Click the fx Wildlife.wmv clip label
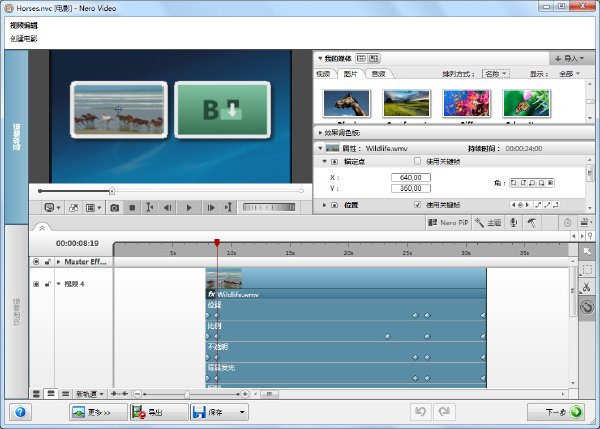This screenshot has width=600, height=429. point(233,294)
